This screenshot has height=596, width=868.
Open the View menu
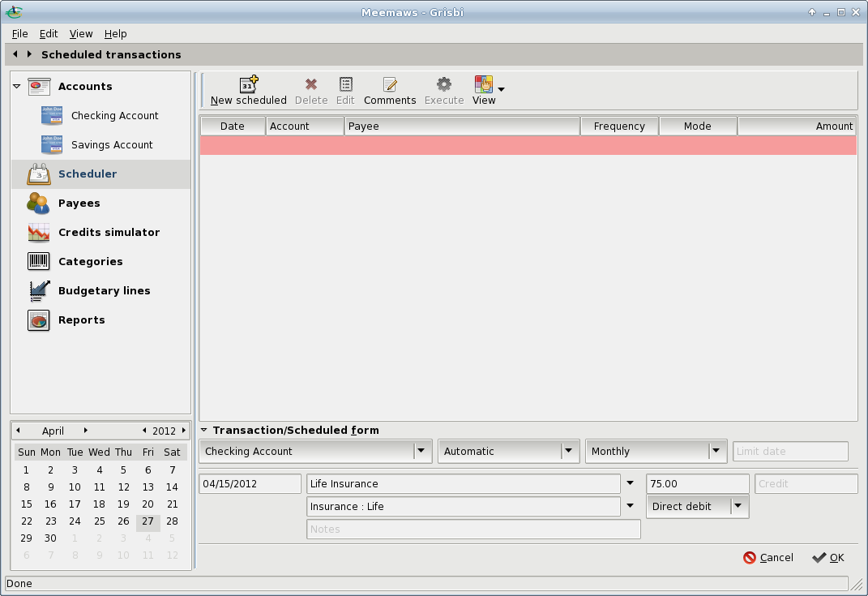point(81,34)
